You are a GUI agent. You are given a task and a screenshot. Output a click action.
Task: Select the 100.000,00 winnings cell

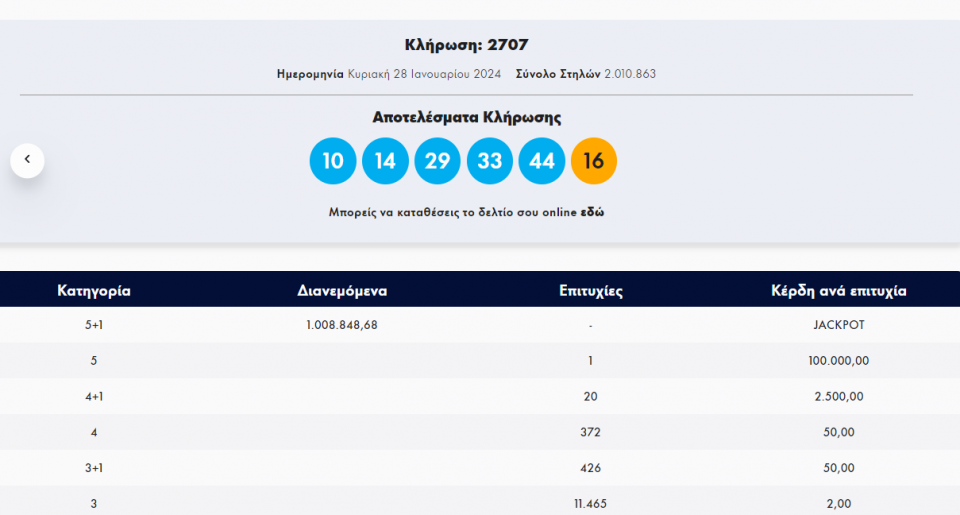838,361
